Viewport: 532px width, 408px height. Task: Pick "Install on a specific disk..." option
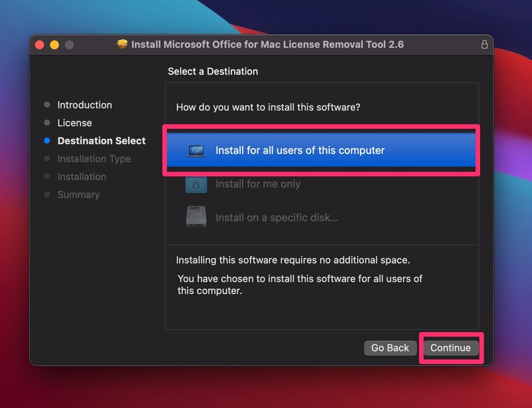pyautogui.click(x=277, y=218)
